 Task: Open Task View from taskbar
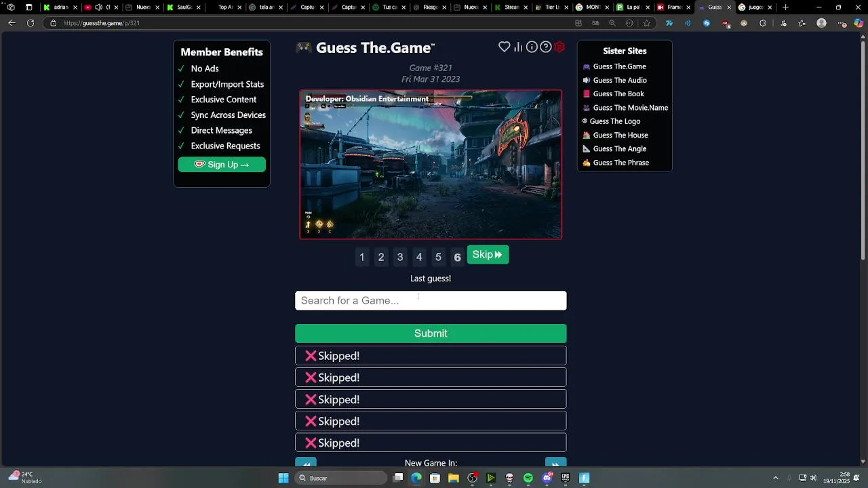point(398,478)
